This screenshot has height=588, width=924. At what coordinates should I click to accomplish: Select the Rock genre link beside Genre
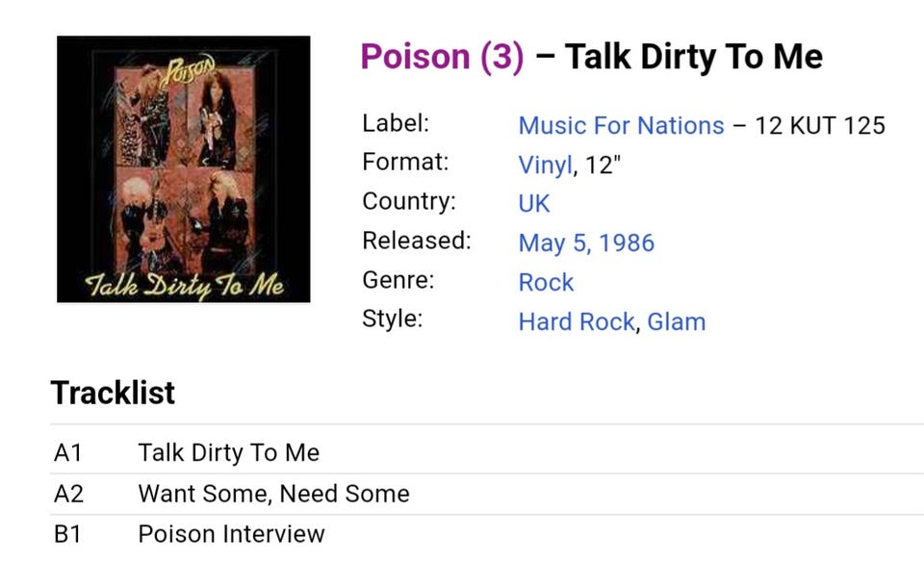pos(546,282)
